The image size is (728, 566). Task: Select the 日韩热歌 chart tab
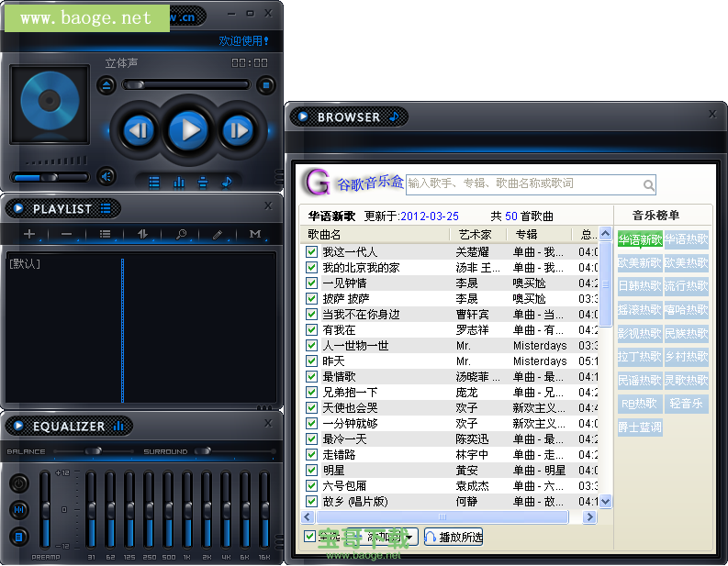click(640, 286)
